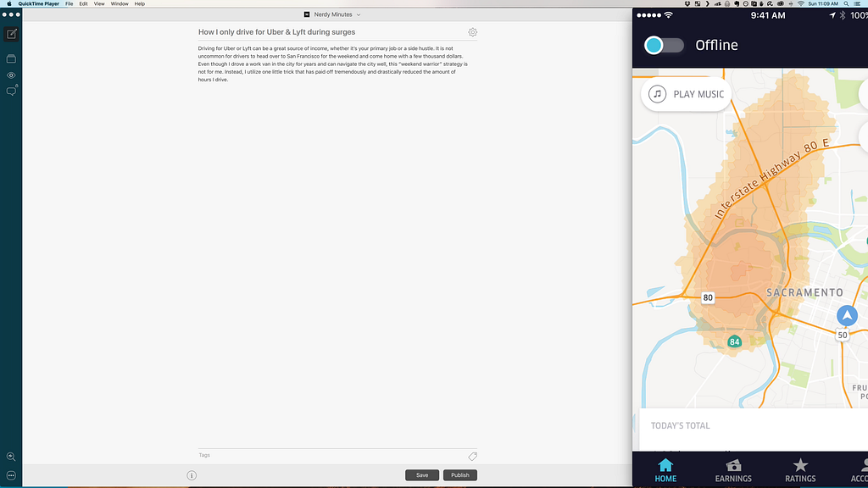
Task: Open the Ratings tab
Action: click(x=800, y=470)
